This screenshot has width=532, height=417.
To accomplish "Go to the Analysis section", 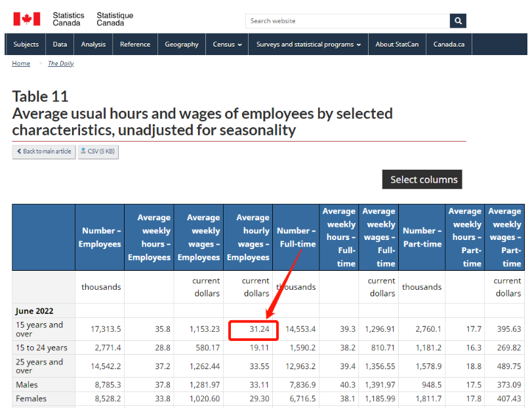I will point(93,45).
